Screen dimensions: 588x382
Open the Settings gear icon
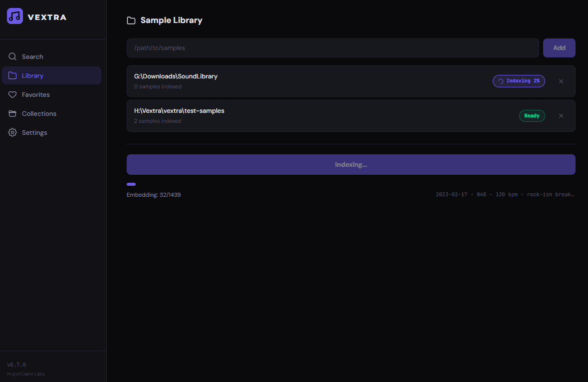tap(12, 132)
